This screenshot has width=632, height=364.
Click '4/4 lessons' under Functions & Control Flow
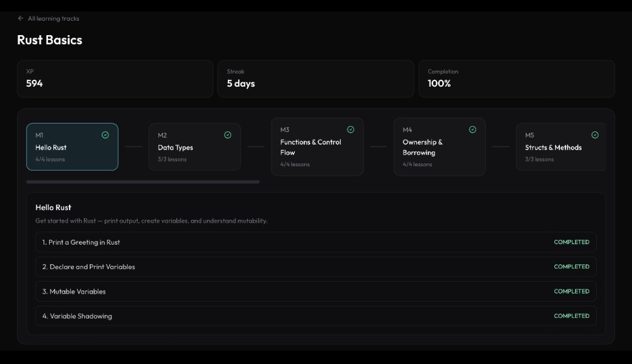click(x=295, y=164)
